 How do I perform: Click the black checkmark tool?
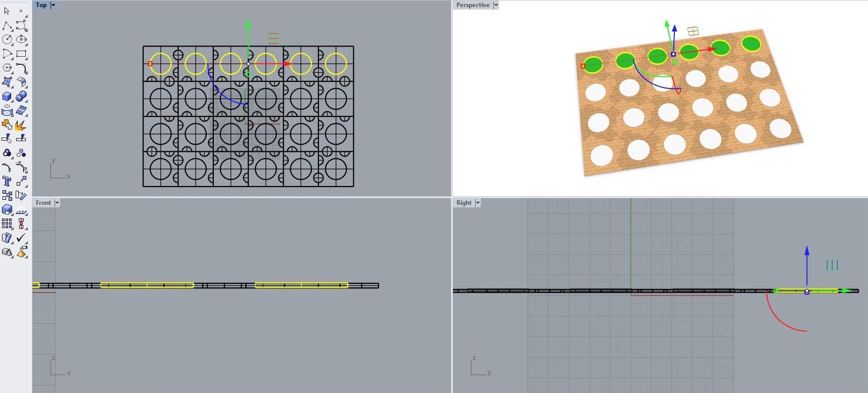point(21,238)
